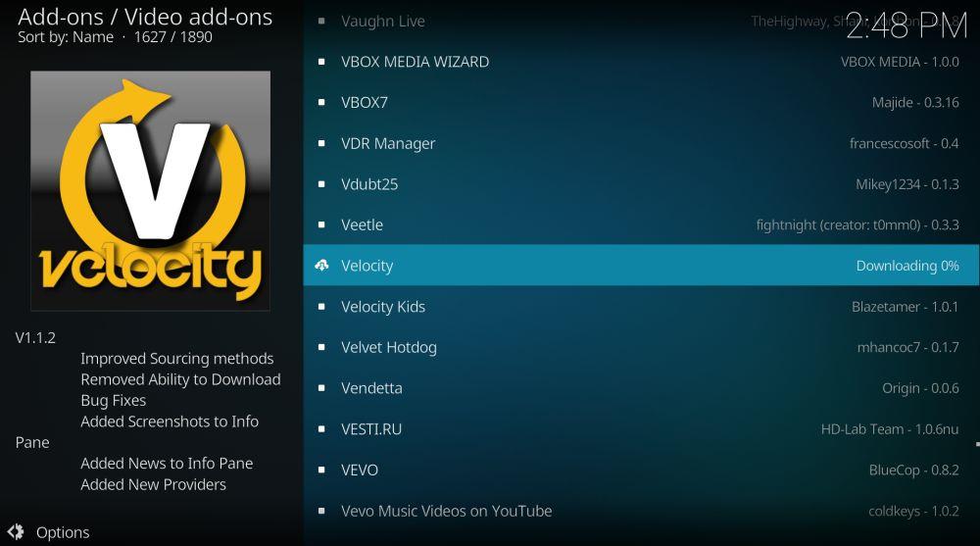The height and width of the screenshot is (546, 980).
Task: Click the Downloading 0% status text
Action: pos(906,266)
